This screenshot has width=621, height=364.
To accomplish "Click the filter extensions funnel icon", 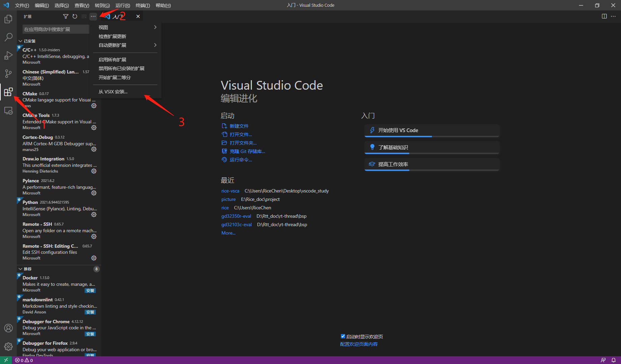I will [x=66, y=17].
